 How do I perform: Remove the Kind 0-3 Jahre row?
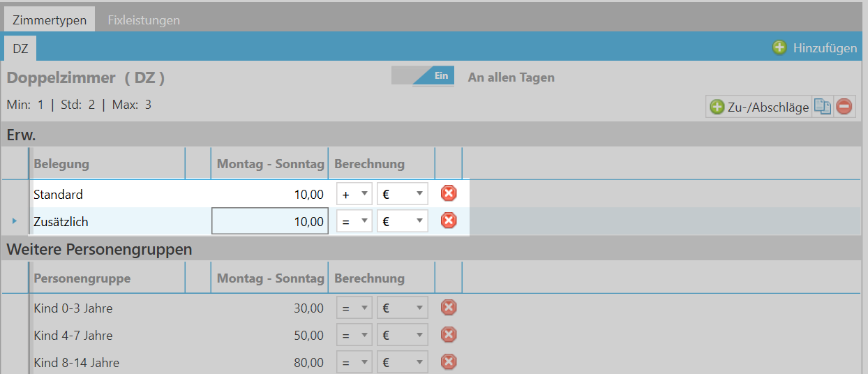[449, 308]
